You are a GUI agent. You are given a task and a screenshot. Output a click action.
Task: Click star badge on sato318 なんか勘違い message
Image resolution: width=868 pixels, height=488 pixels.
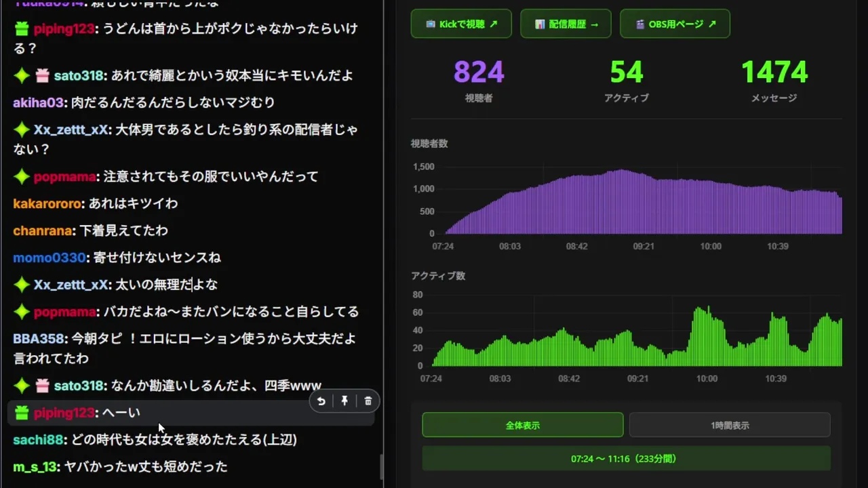(22, 386)
